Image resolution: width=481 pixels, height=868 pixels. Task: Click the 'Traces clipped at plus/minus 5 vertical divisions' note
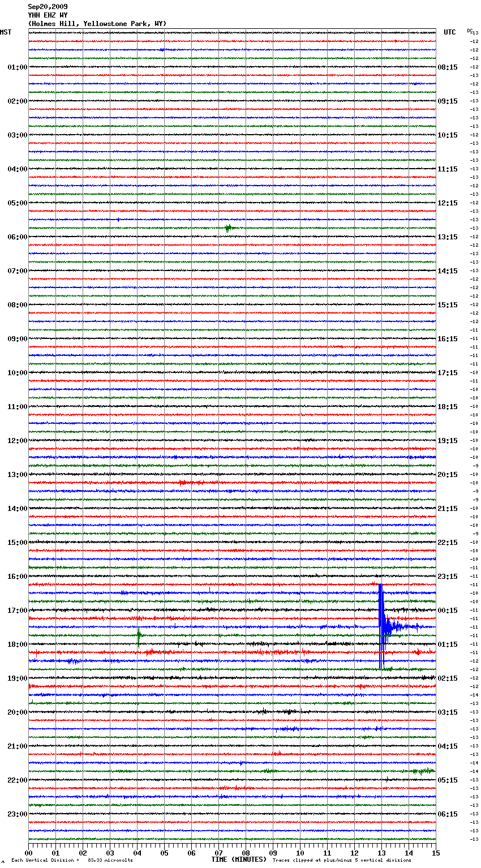pos(342,860)
